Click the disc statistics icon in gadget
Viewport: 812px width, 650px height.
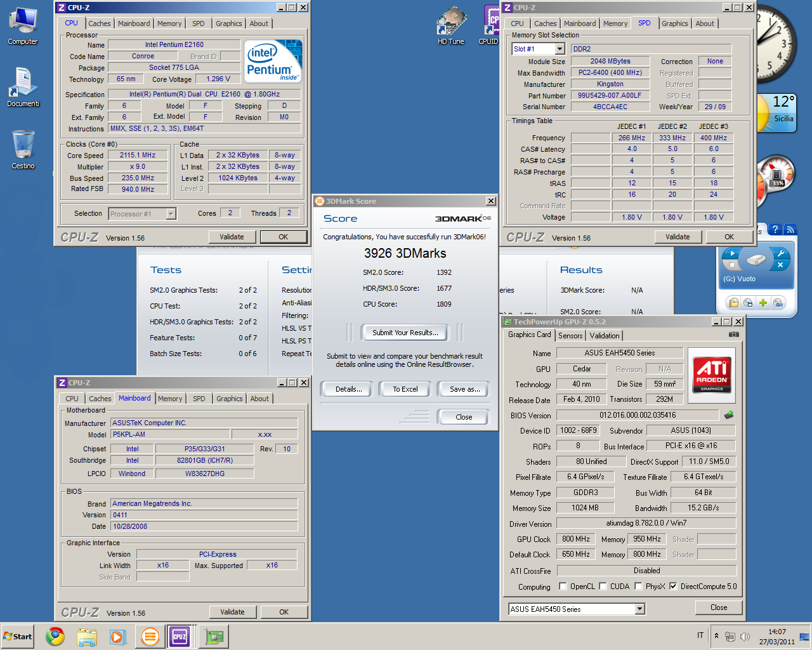coord(778,303)
